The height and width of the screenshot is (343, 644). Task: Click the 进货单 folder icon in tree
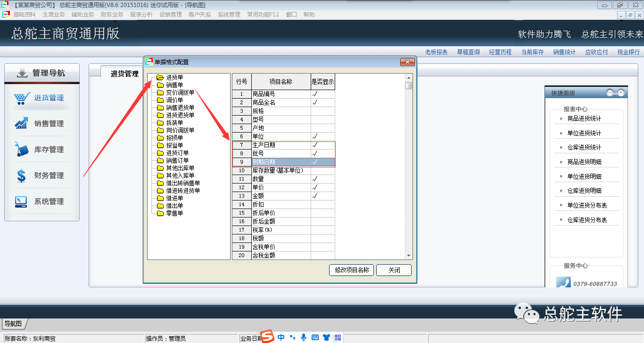pyautogui.click(x=160, y=77)
